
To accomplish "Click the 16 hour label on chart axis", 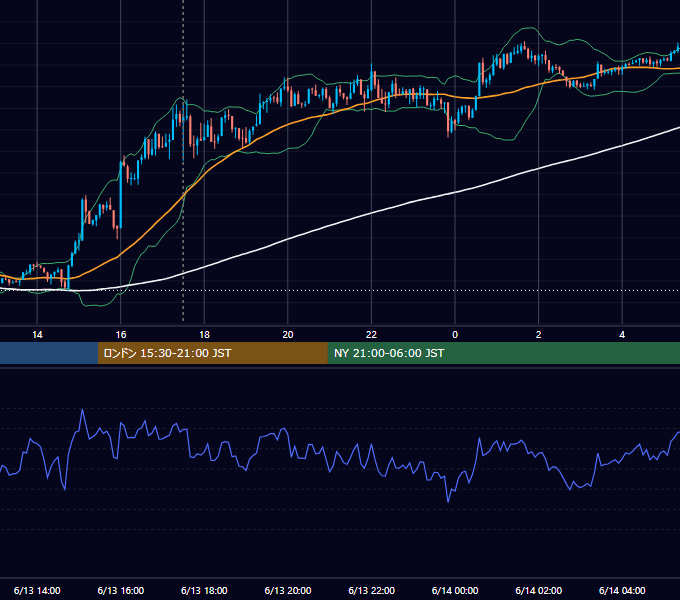I will (121, 335).
